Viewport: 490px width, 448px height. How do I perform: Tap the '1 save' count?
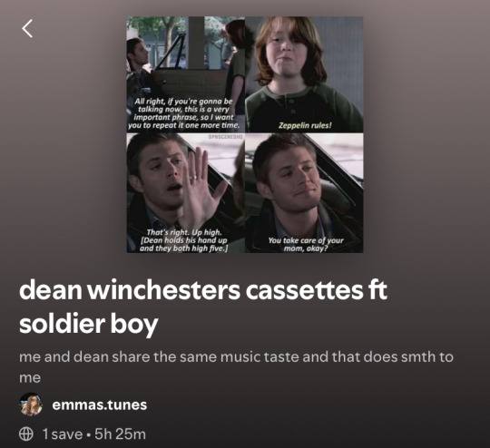click(x=63, y=434)
